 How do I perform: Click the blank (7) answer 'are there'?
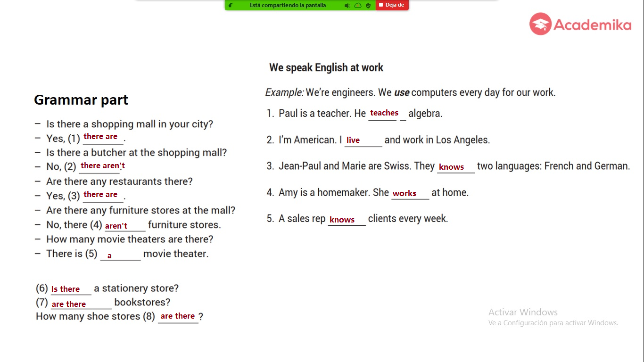(69, 304)
